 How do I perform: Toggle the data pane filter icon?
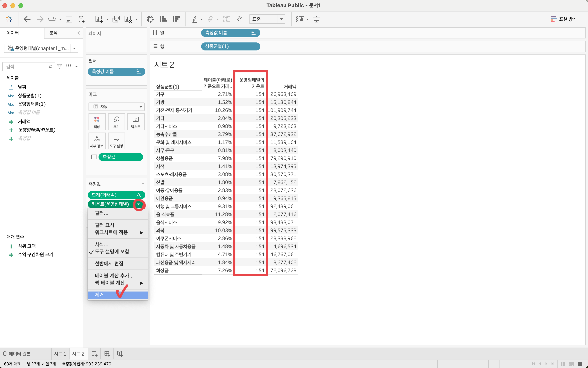pos(59,66)
